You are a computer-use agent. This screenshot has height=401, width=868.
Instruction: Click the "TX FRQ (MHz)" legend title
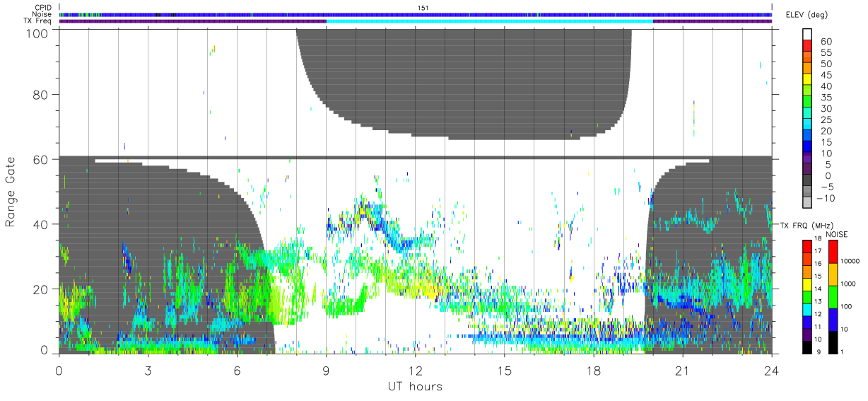point(807,225)
